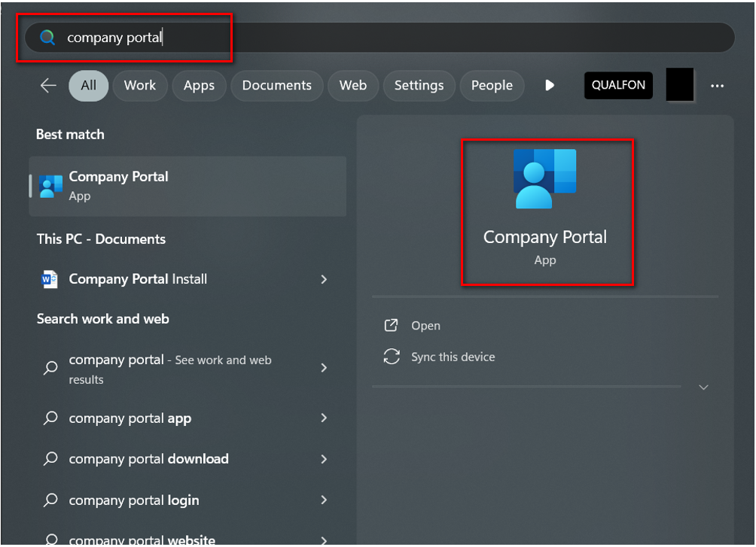Click the Company Portal icon in Best match

click(x=50, y=187)
